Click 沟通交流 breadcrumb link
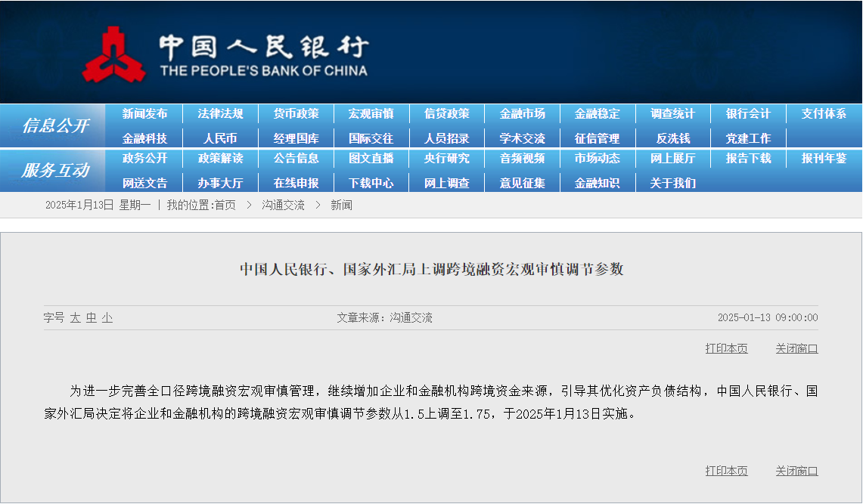This screenshot has width=863, height=504. tap(283, 206)
